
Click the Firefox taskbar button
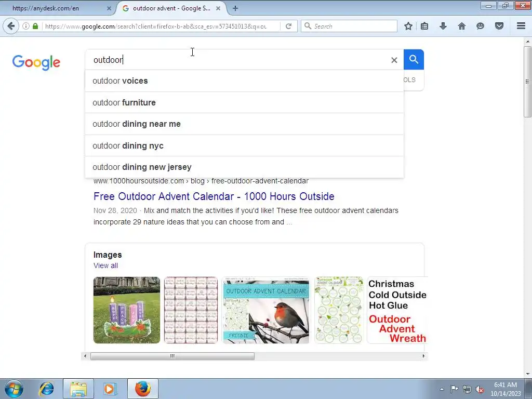click(143, 389)
